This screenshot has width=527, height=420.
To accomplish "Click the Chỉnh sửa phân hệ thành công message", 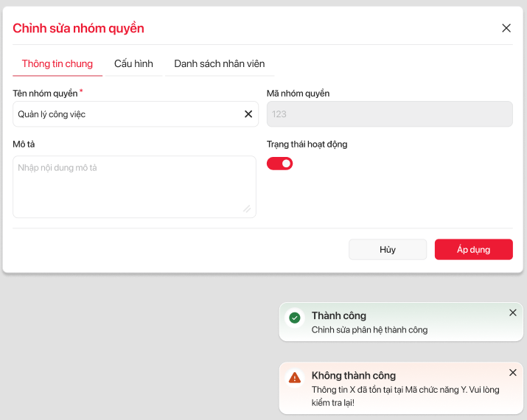I will point(369,330).
